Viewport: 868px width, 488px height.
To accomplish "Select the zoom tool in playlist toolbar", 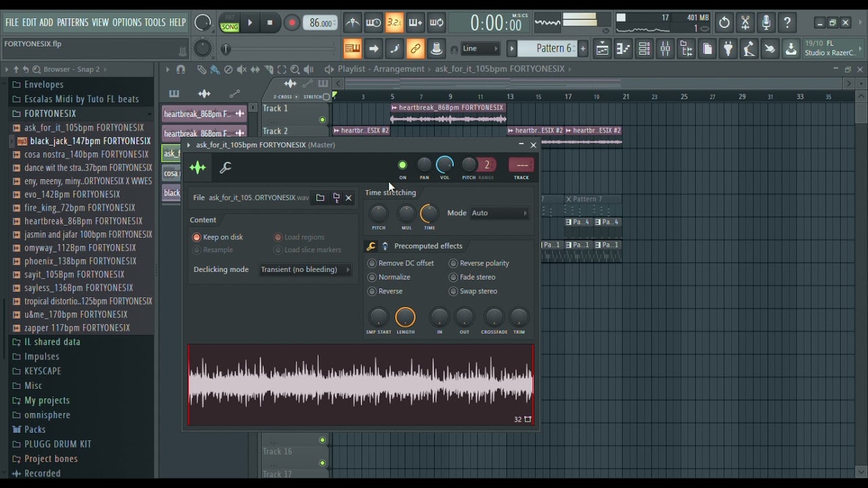I will coord(295,69).
